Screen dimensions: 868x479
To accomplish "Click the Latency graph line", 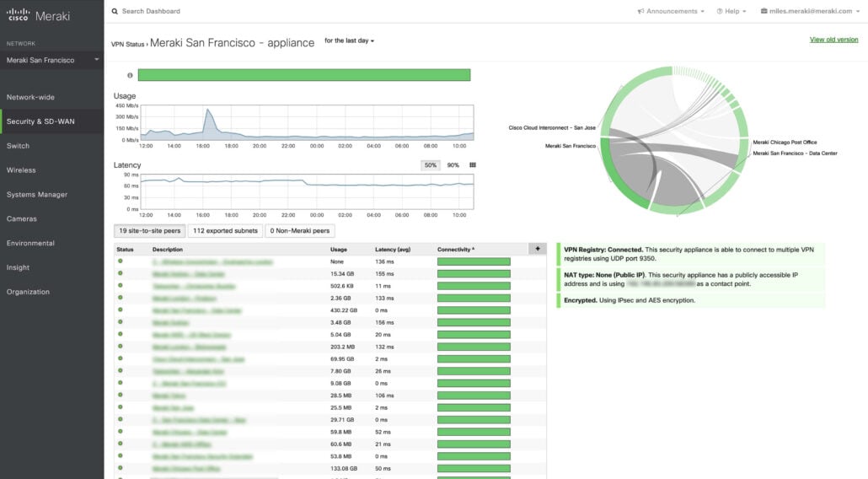I will click(x=308, y=182).
